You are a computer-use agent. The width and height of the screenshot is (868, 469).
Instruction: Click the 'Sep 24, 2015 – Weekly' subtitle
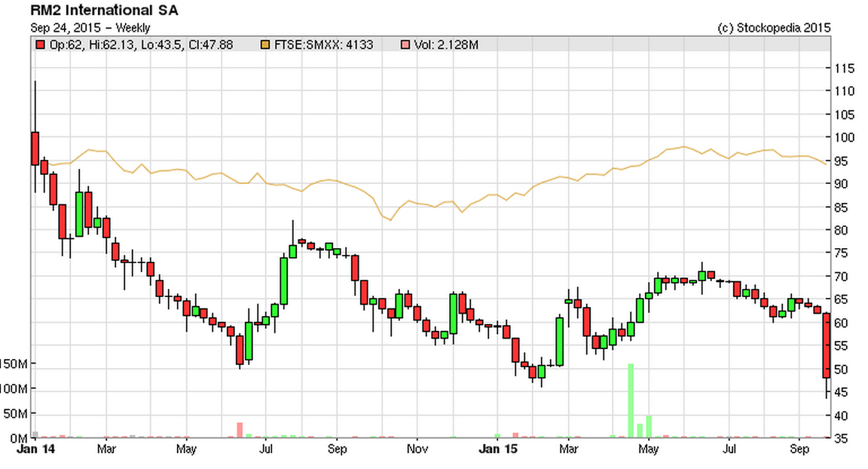click(x=90, y=28)
